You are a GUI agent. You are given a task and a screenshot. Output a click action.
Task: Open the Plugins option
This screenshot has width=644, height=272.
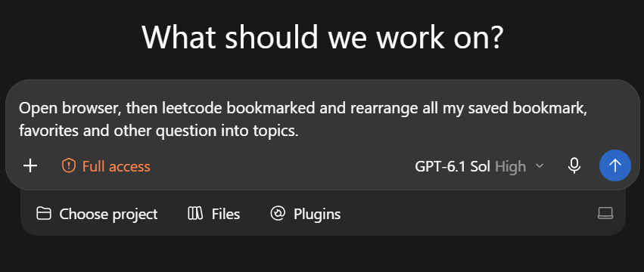click(305, 214)
